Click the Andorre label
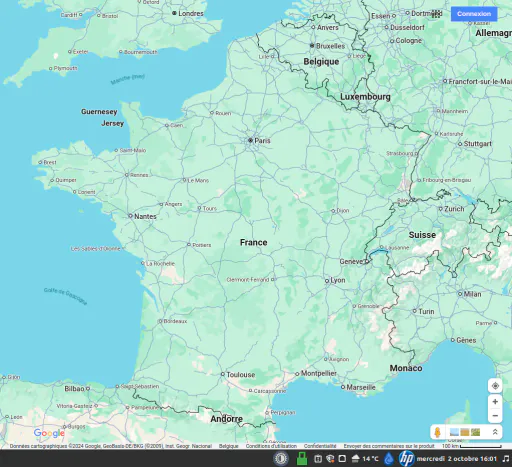Image resolution: width=512 pixels, height=467 pixels. 226,419
